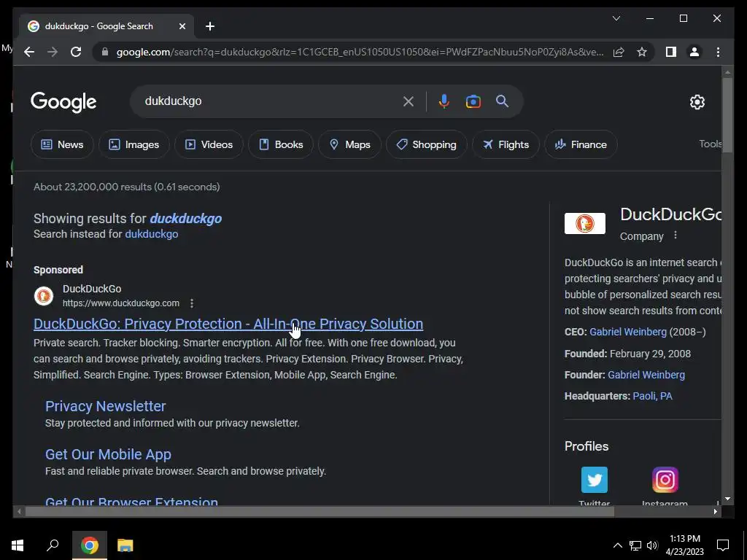Switch to the Flights filter
Image resolution: width=747 pixels, height=560 pixels.
[506, 144]
